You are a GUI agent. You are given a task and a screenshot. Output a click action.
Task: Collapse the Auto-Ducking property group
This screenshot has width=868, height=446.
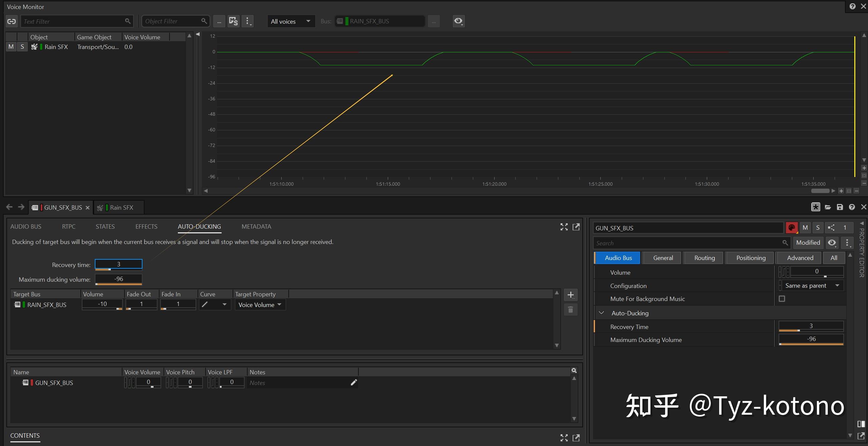tap(601, 313)
